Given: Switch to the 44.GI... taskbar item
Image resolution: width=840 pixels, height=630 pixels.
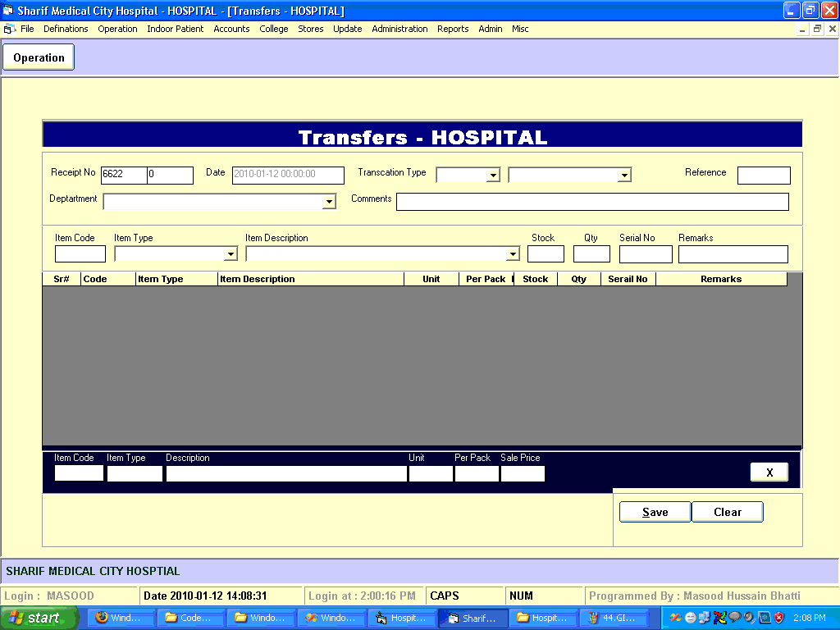Looking at the screenshot, I should coord(614,618).
